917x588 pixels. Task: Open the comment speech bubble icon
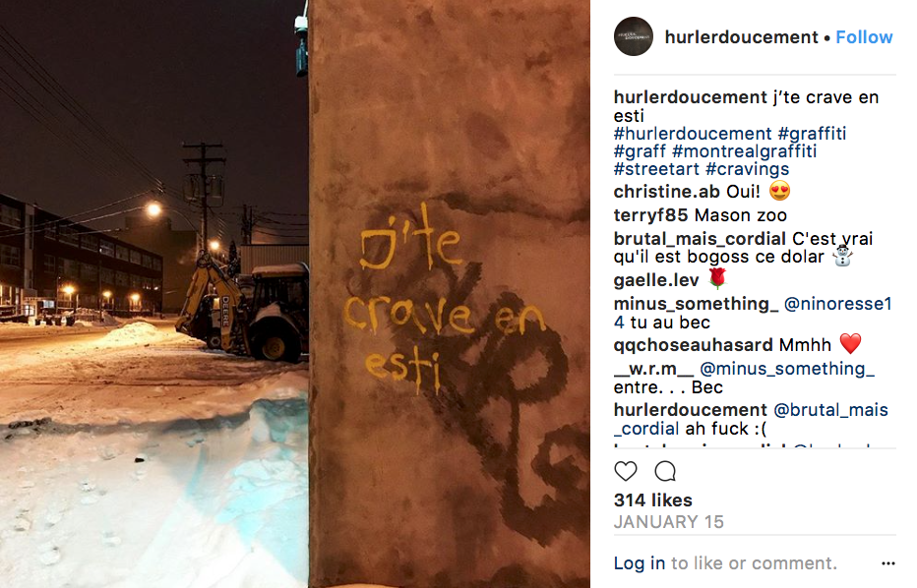click(x=665, y=471)
